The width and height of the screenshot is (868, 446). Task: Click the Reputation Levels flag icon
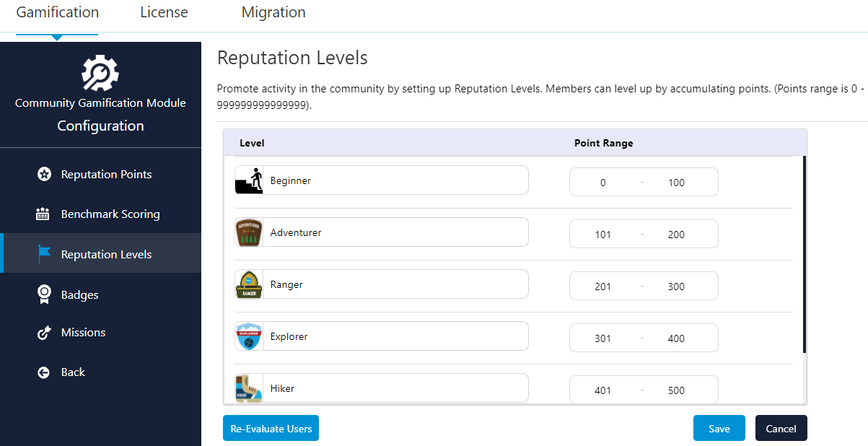click(x=44, y=254)
